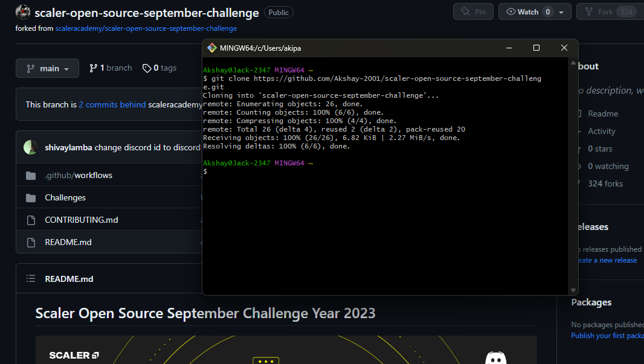Click the scaler repository avatar icon

(22, 11)
